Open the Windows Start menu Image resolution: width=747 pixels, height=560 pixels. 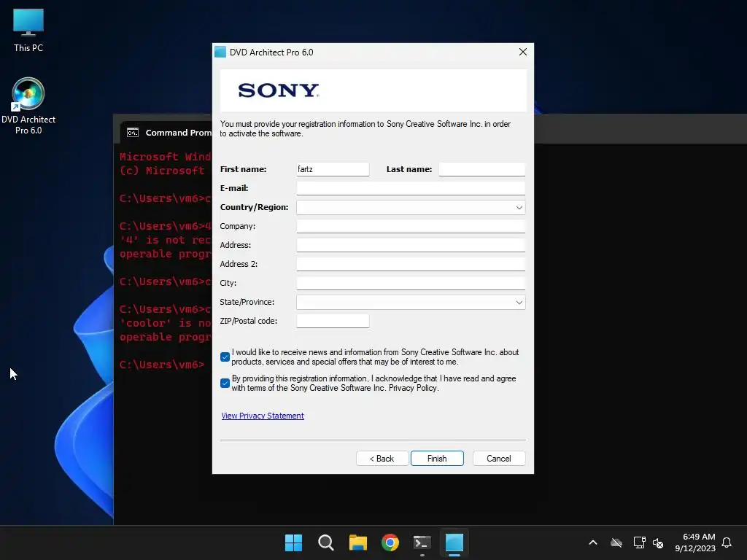point(293,542)
